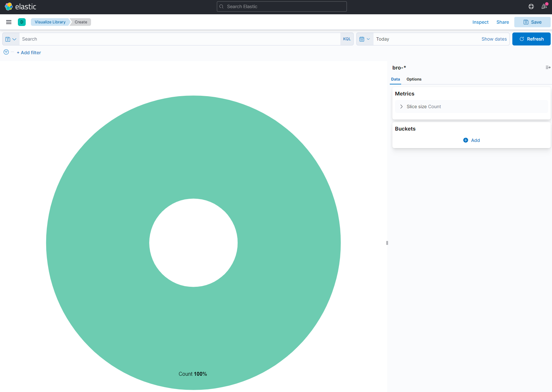552x392 pixels.
Task: Click the Refresh button
Action: 531,39
